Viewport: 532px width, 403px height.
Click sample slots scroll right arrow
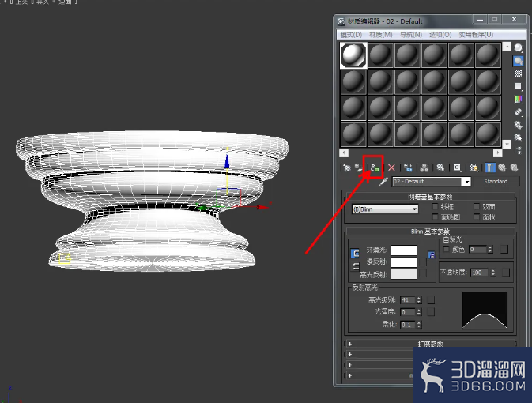pyautogui.click(x=498, y=153)
